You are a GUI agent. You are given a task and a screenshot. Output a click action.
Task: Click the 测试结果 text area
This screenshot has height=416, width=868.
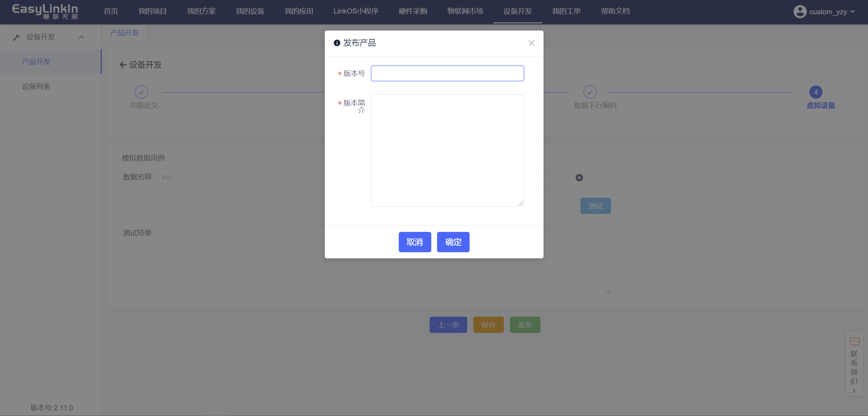pos(384,259)
